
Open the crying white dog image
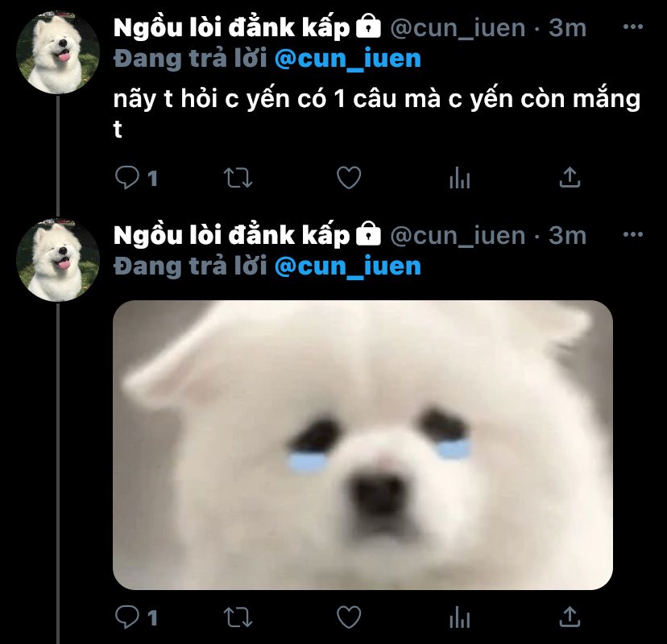point(362,445)
